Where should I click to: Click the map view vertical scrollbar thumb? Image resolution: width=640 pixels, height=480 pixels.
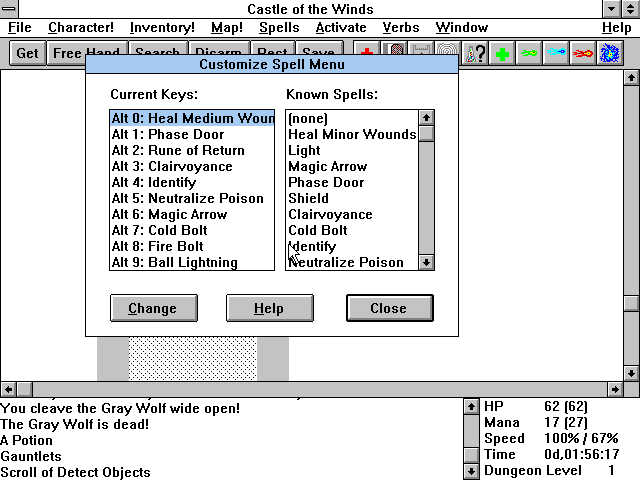pos(631,303)
